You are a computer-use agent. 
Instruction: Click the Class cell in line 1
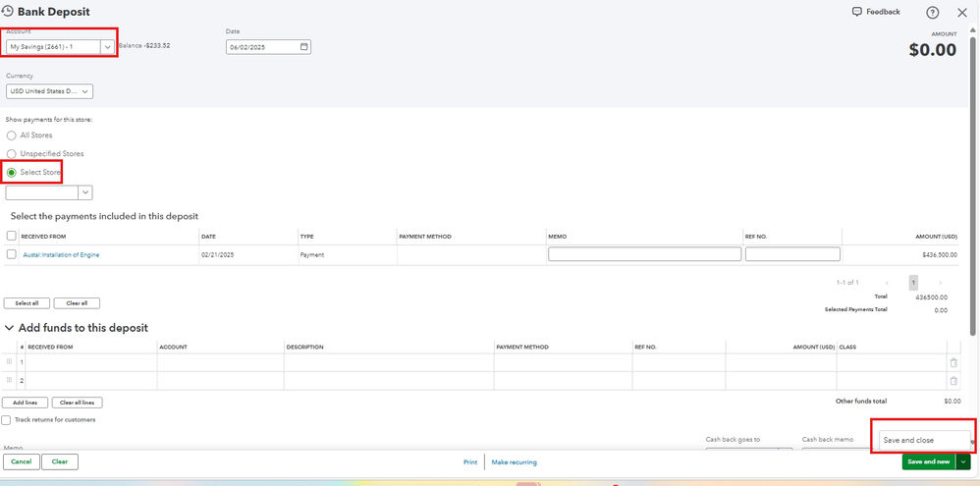pyautogui.click(x=892, y=362)
